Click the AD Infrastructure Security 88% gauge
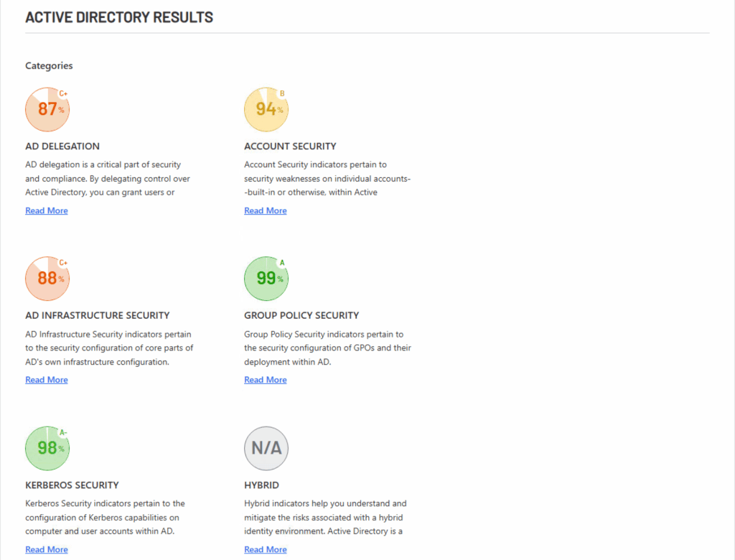This screenshot has width=735, height=560. pos(47,279)
